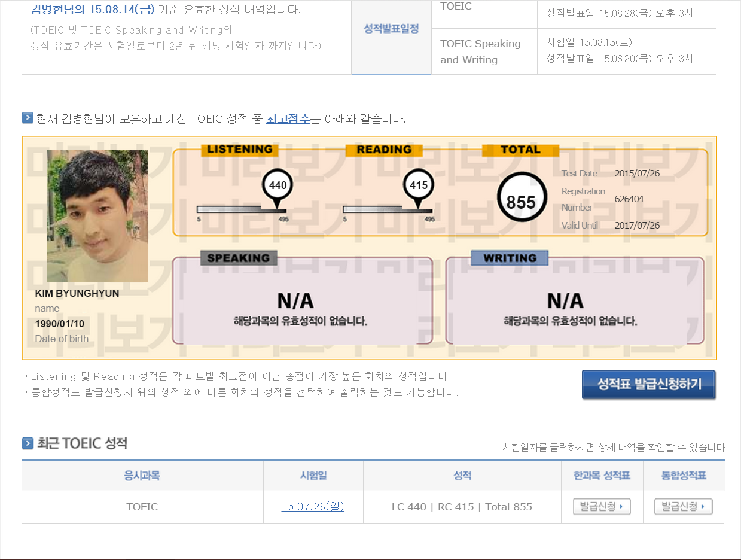
Task: Click the Test Date value 2015/07/26
Action: coord(637,174)
